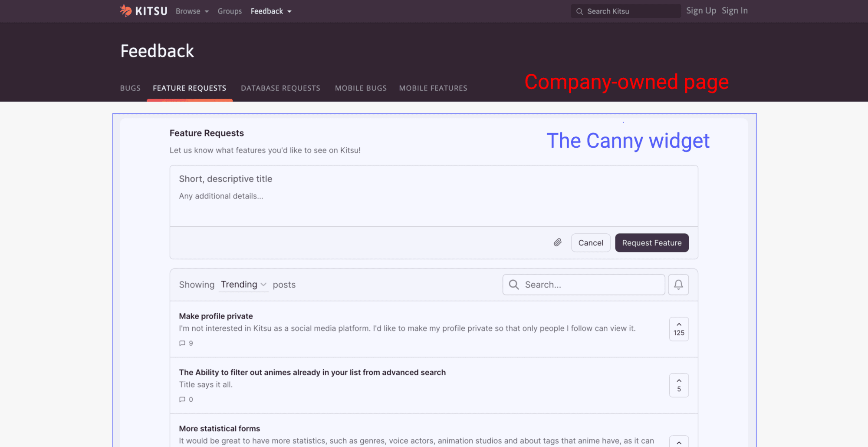
Task: Click the notification bell icon
Action: click(x=678, y=285)
